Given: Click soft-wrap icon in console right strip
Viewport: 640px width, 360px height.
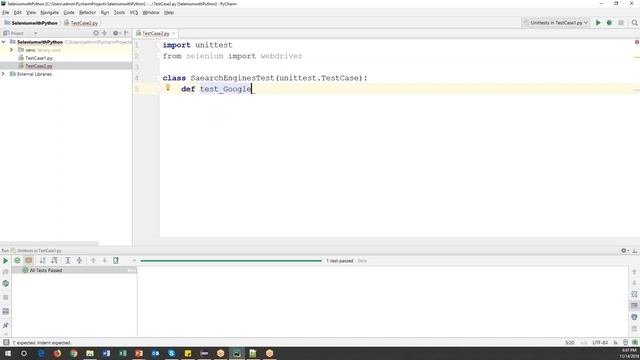Looking at the screenshot, I should [x=634, y=294].
